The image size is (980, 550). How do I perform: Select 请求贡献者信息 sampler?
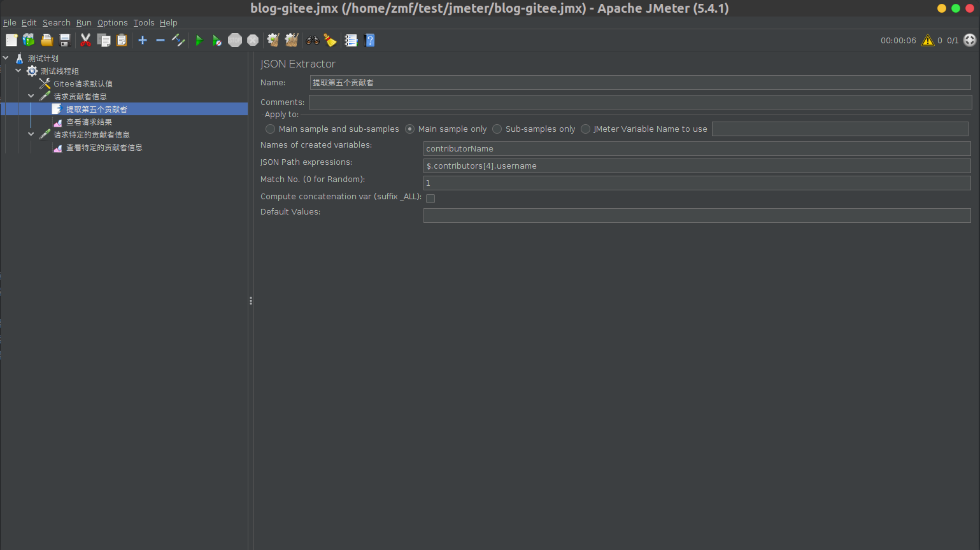tap(80, 96)
